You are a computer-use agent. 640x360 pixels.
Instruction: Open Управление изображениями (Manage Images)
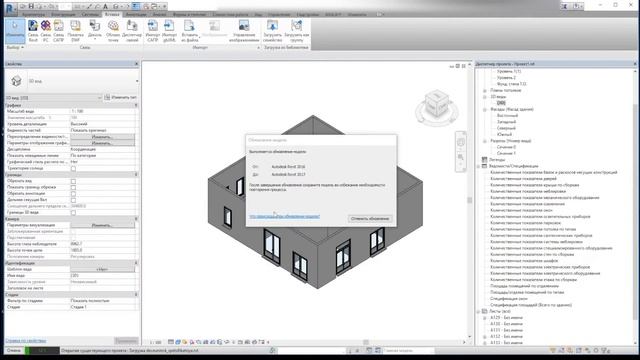[x=244, y=31]
